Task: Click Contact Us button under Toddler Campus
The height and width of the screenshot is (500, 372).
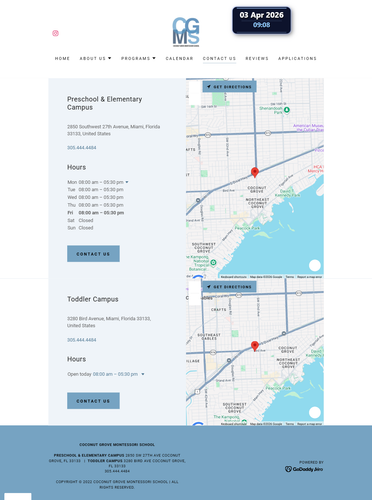Action: click(x=93, y=401)
